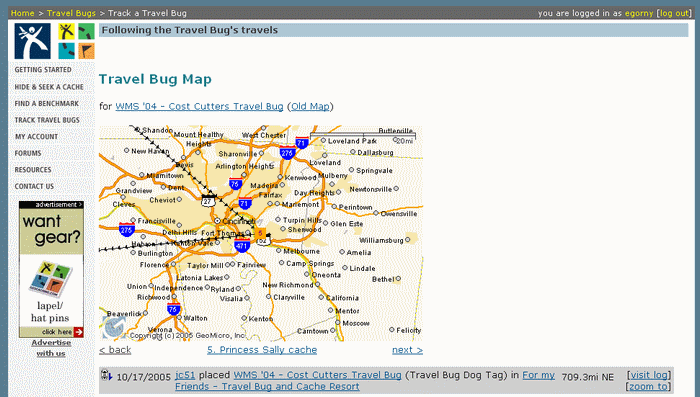Click the I-275 shield near Sharonville

coord(287,153)
